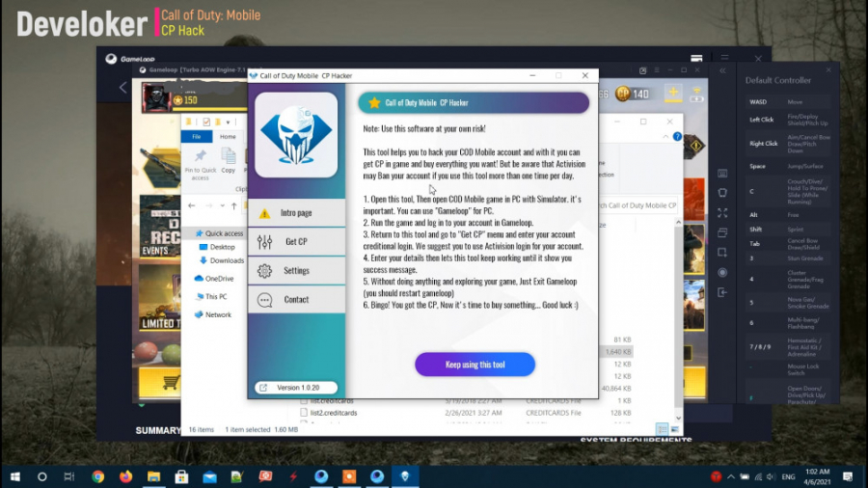Image resolution: width=868 pixels, height=488 pixels.
Task: Click the Settings gear icon in sidebar
Action: click(x=264, y=271)
